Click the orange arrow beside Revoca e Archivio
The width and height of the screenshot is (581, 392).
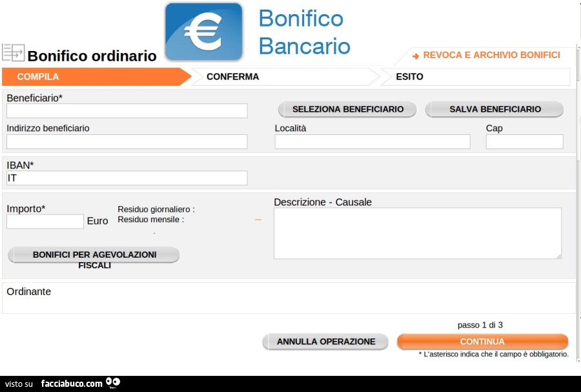click(x=416, y=56)
